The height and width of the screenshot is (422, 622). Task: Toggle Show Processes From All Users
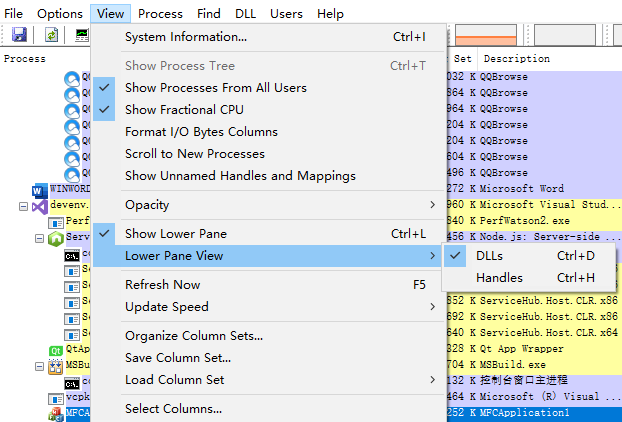click(268, 88)
